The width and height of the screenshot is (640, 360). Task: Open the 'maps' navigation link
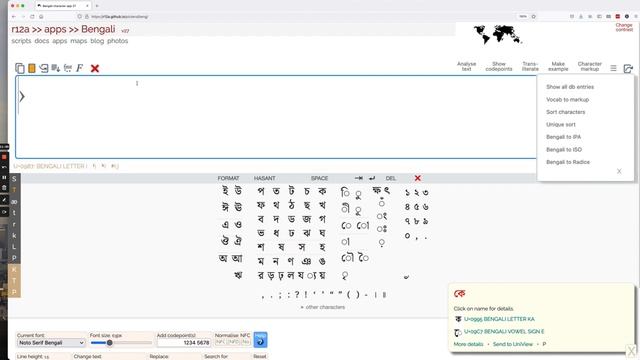coord(79,41)
